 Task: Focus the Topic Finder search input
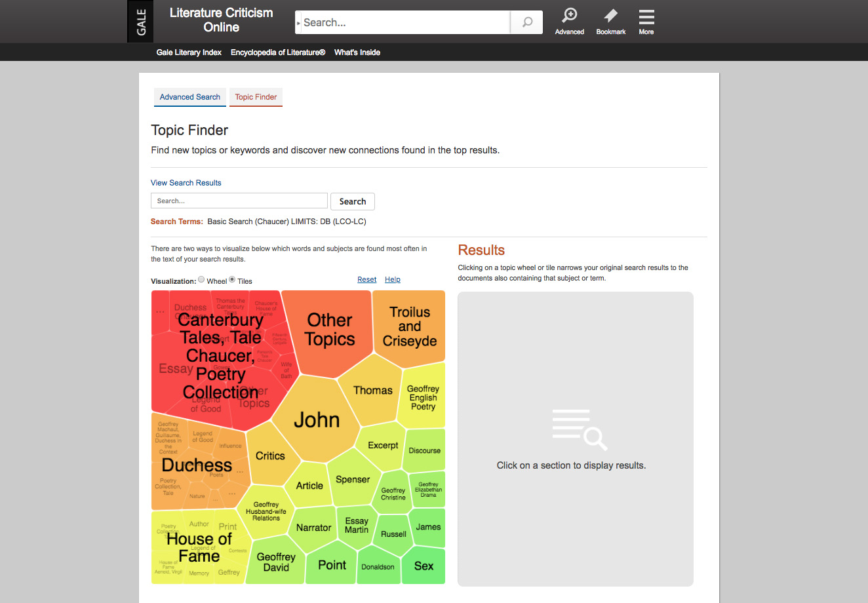click(x=239, y=201)
